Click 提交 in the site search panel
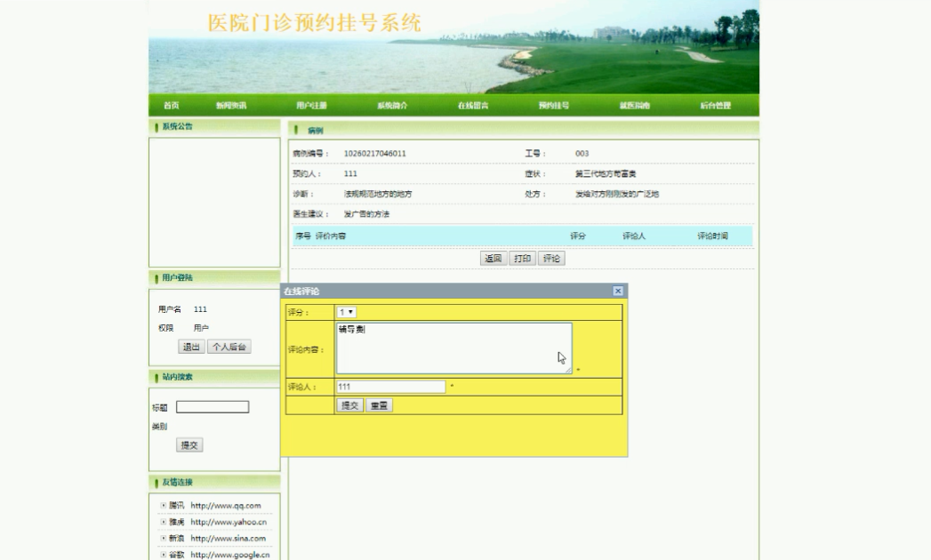Image resolution: width=931 pixels, height=560 pixels. 189,444
